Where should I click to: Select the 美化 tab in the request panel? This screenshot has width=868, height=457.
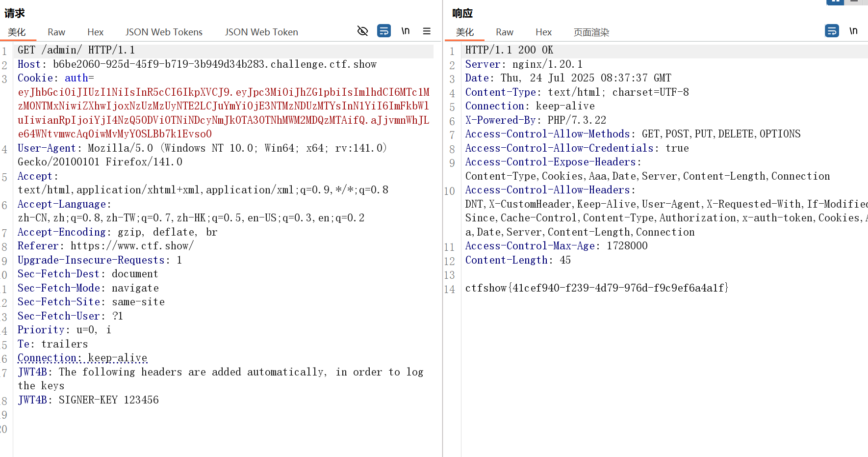click(x=17, y=32)
